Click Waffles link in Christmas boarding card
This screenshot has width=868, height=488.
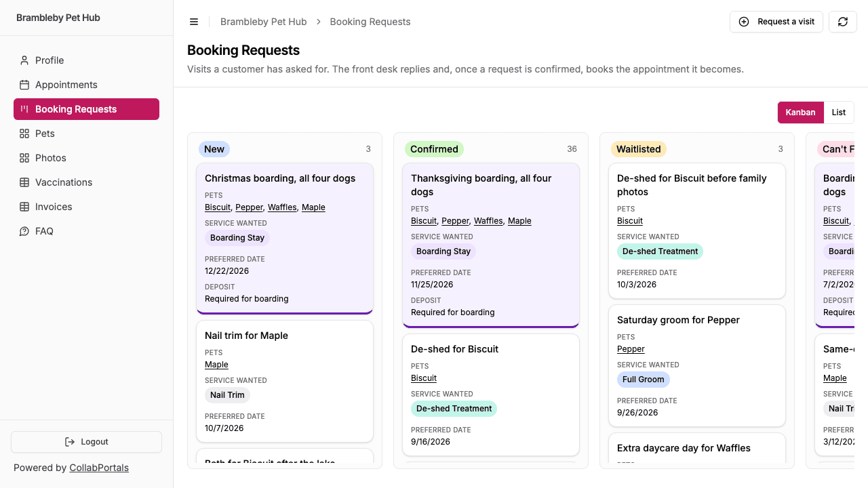click(x=282, y=207)
